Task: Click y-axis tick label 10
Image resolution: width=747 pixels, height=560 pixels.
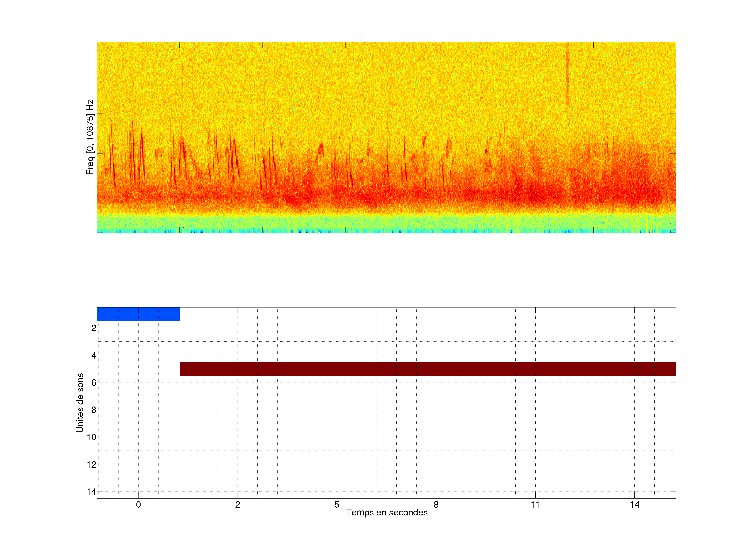Action: pyautogui.click(x=92, y=437)
